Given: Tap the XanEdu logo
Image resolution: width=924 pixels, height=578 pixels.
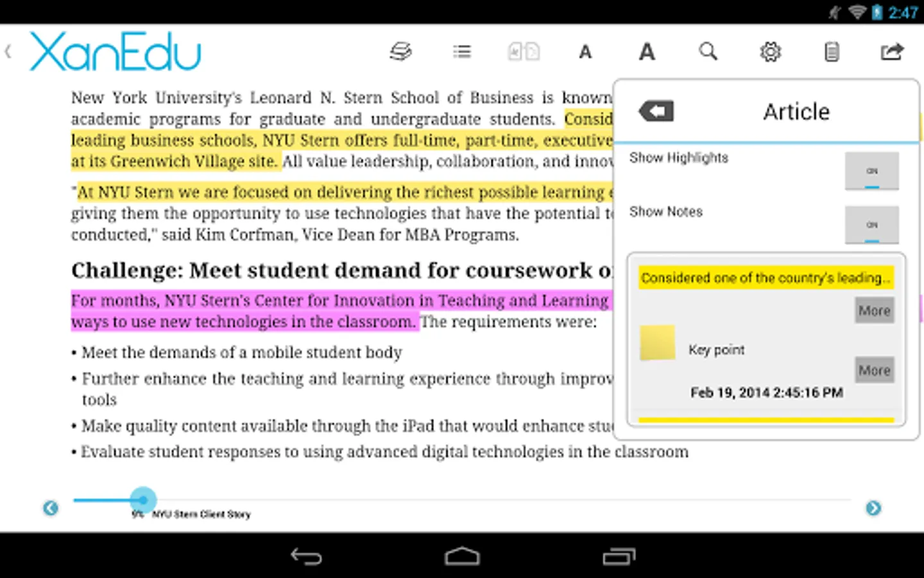Looking at the screenshot, I should [x=116, y=51].
